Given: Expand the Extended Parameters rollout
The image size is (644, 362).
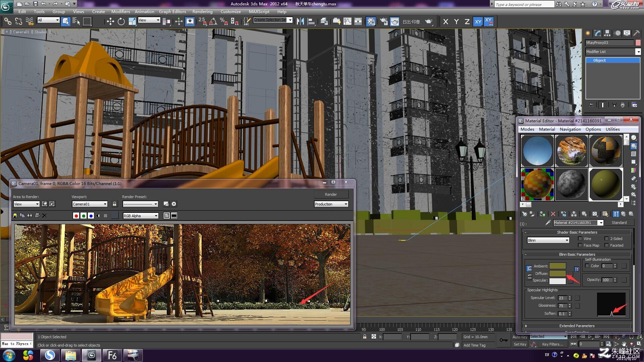Looking at the screenshot, I should tap(577, 326).
